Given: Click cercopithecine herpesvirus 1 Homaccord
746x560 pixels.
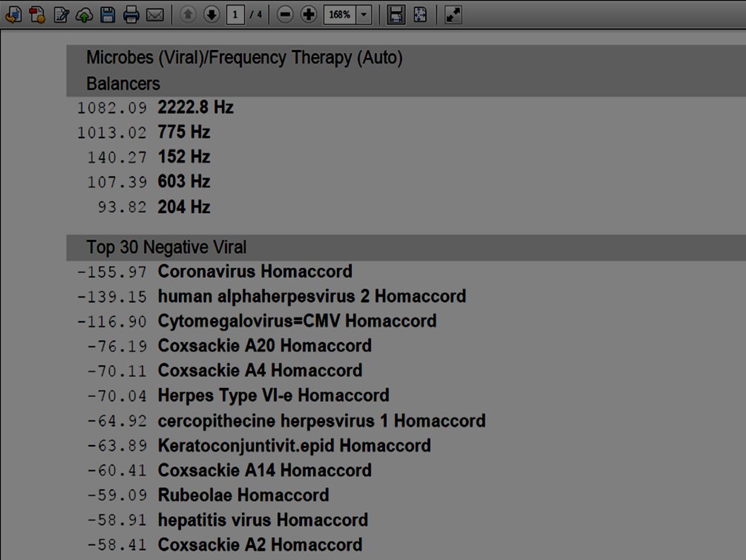Looking at the screenshot, I should 322,420.
